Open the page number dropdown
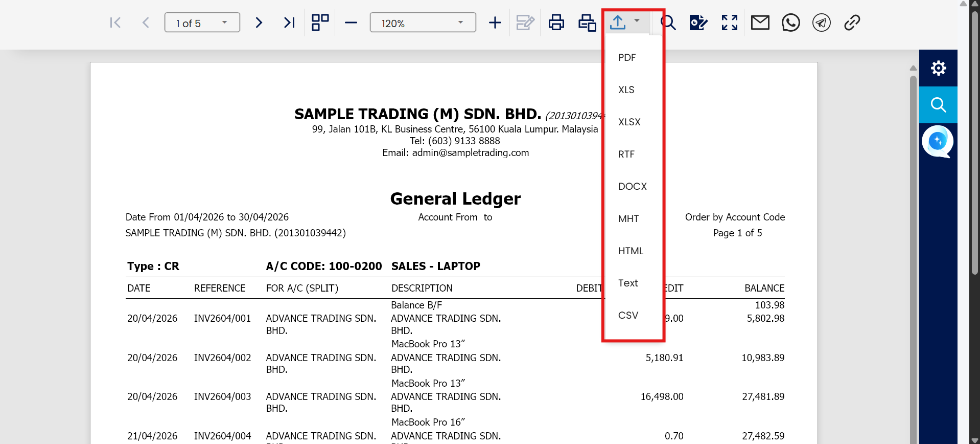The height and width of the screenshot is (444, 980). coord(202,23)
